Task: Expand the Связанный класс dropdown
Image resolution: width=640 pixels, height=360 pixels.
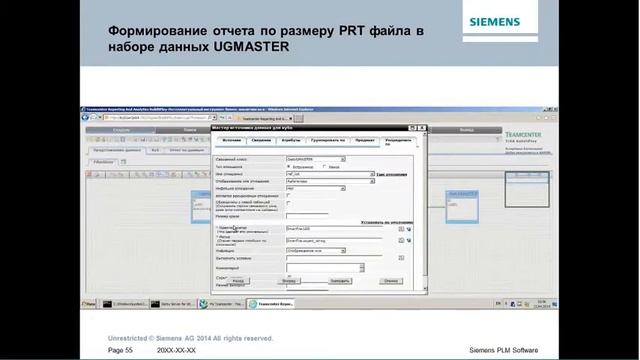Action: pos(343,159)
